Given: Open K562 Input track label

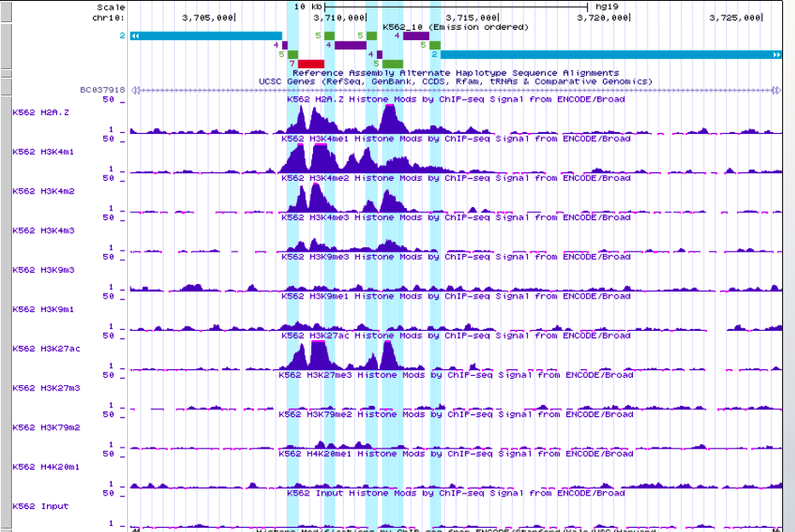Looking at the screenshot, I should [x=41, y=506].
